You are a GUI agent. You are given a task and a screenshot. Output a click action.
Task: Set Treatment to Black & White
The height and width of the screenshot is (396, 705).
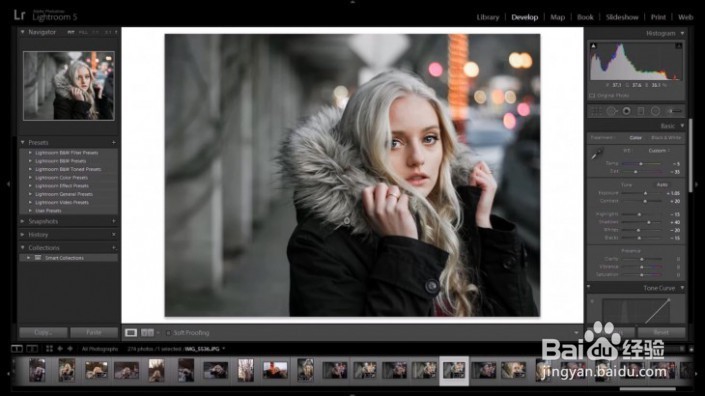[x=666, y=138]
